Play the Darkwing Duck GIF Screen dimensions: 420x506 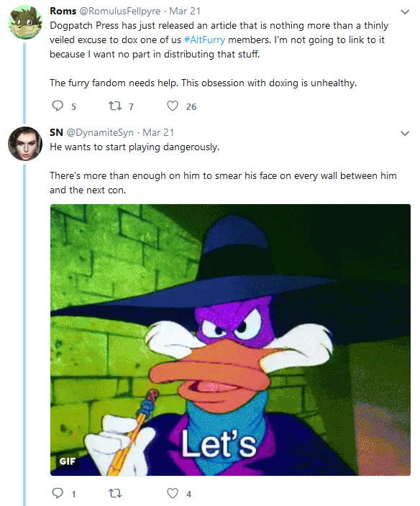click(230, 340)
